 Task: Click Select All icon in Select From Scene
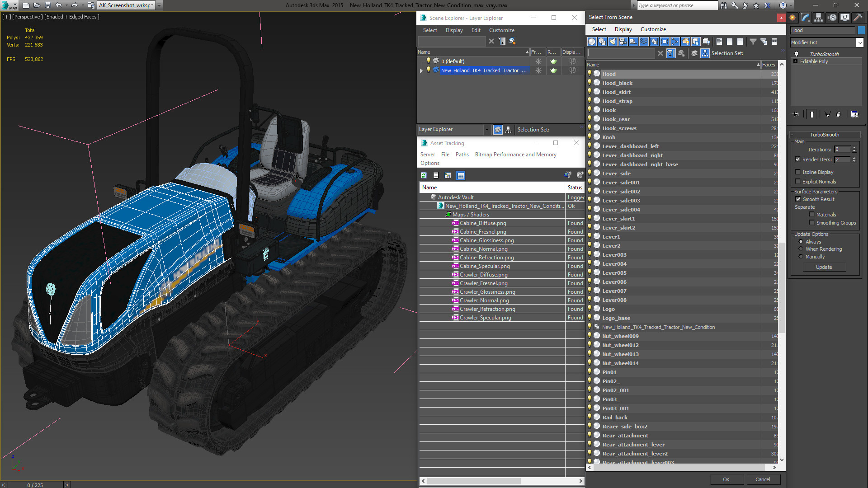(719, 42)
